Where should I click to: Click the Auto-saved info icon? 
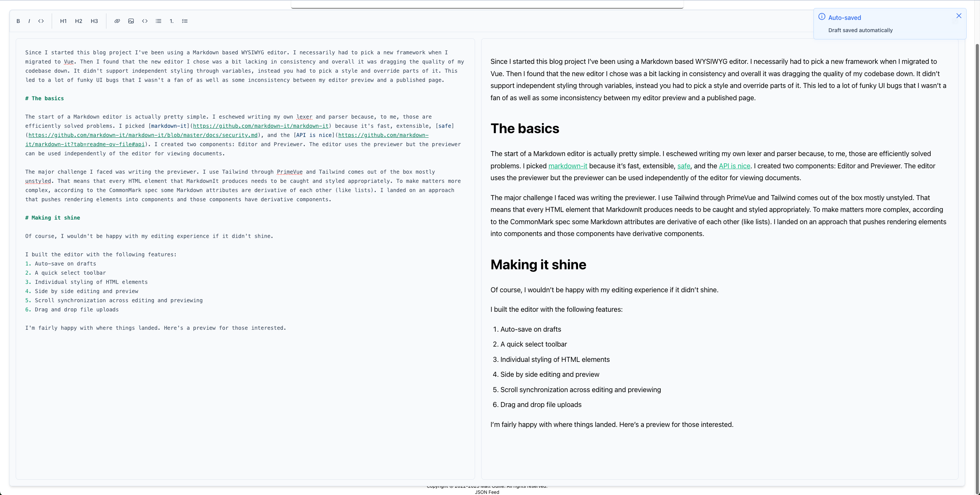tap(822, 17)
